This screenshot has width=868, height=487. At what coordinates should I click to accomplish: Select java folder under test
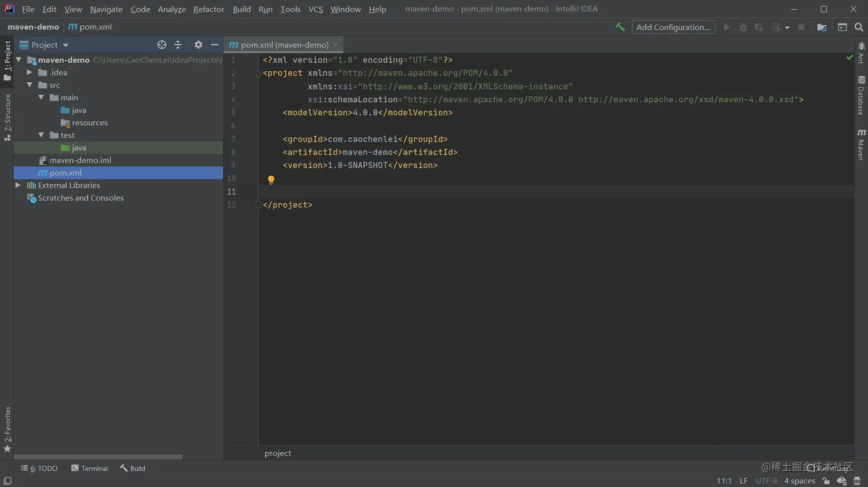(x=118, y=148)
